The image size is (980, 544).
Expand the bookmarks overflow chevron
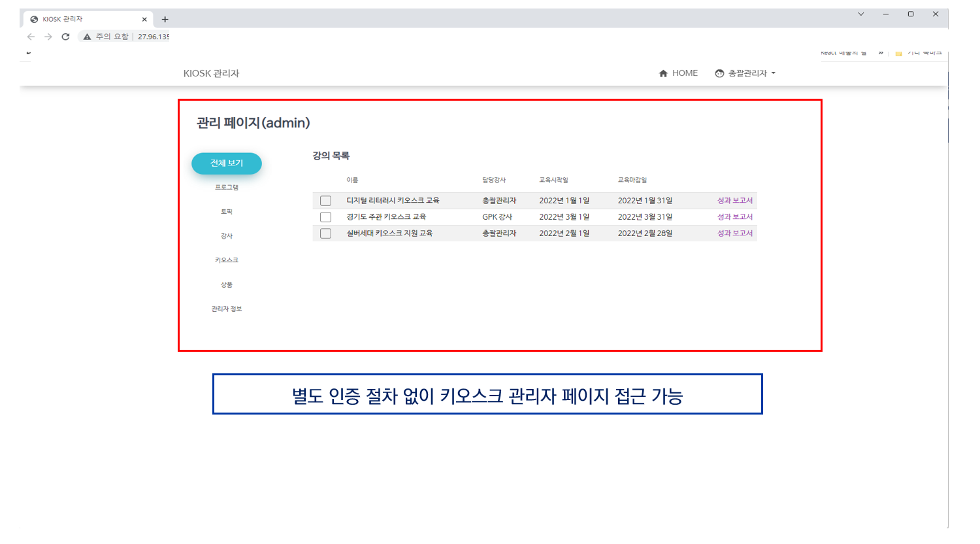point(881,52)
